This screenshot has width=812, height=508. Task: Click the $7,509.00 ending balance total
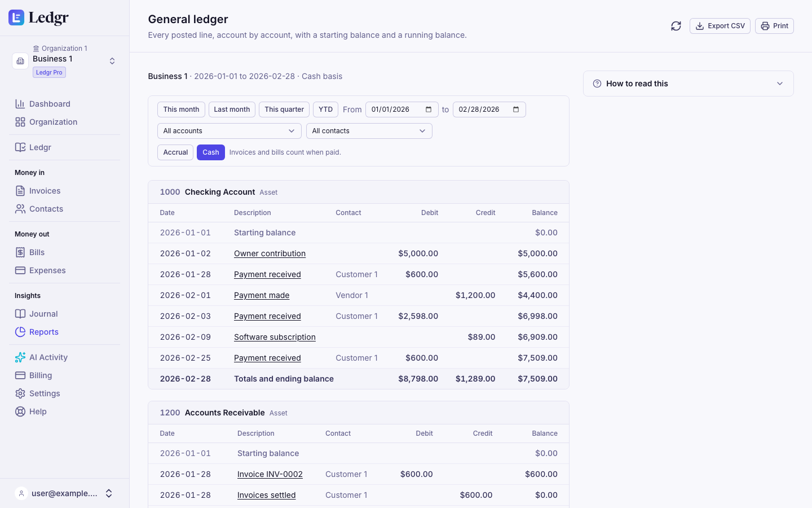(537, 379)
